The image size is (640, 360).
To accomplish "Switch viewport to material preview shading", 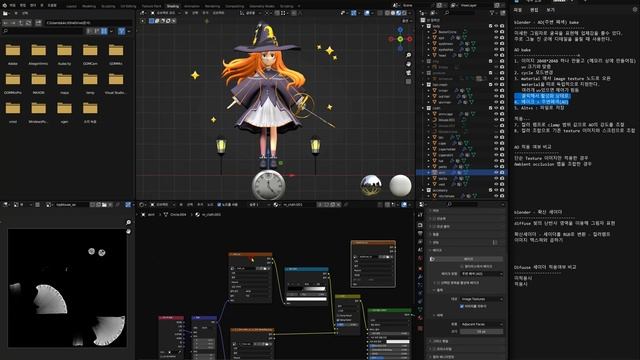I will coord(398,13).
